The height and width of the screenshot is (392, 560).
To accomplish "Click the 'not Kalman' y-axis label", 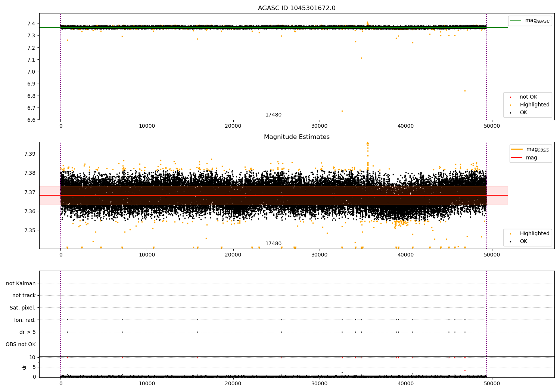I will click(21, 283).
